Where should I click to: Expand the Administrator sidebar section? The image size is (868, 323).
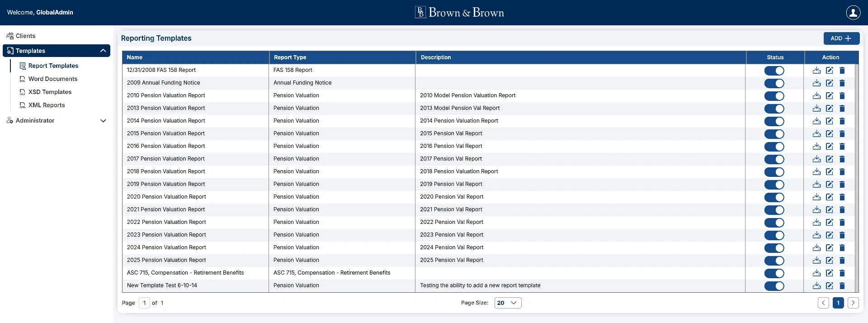(x=103, y=121)
